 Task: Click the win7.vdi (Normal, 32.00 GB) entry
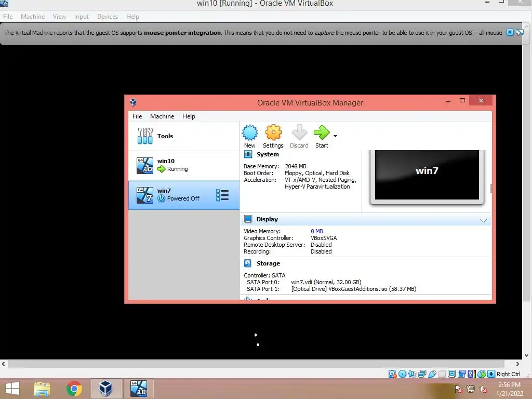pos(326,282)
